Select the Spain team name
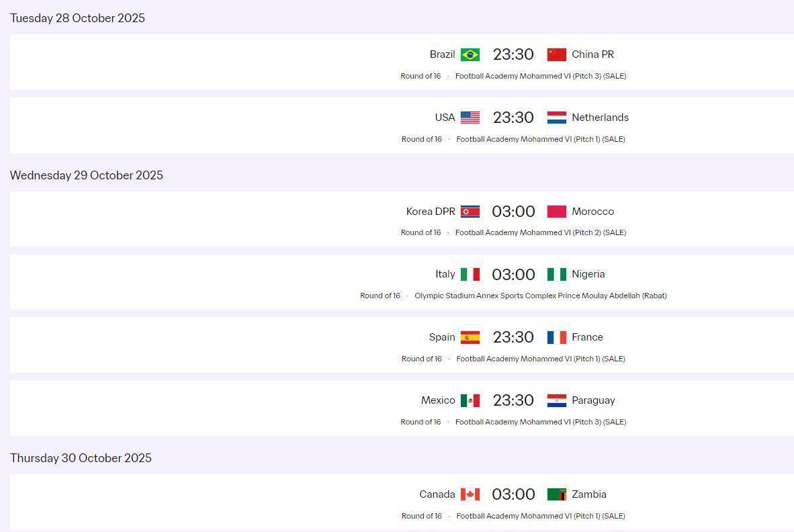 [442, 337]
